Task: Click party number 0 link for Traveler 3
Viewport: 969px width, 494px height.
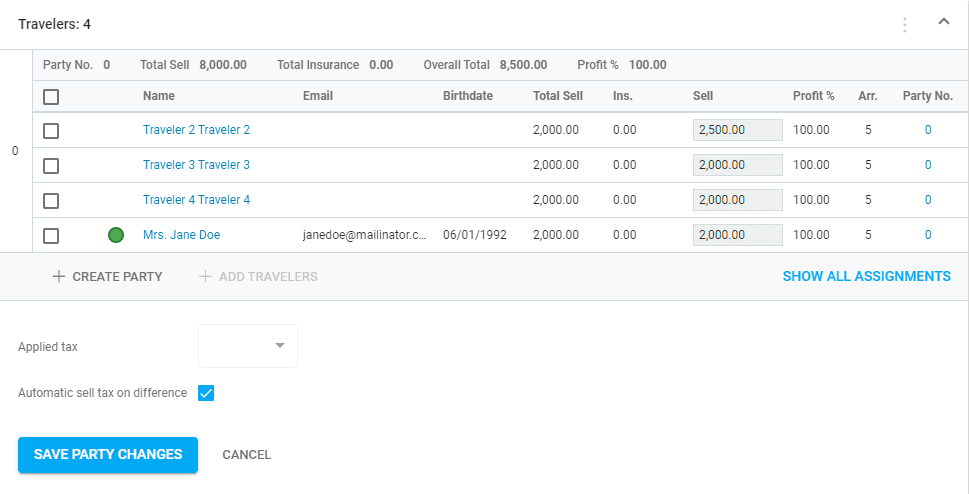Action: [x=928, y=165]
